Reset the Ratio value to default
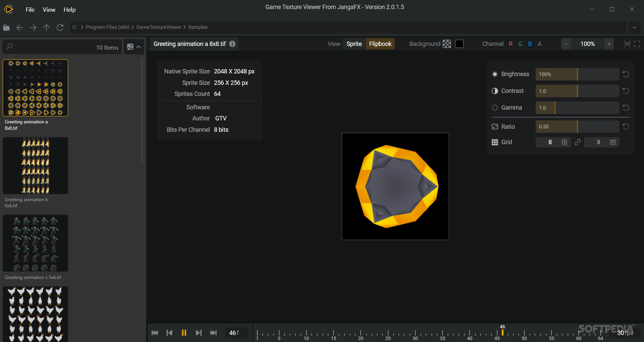The width and height of the screenshot is (644, 342). (626, 126)
